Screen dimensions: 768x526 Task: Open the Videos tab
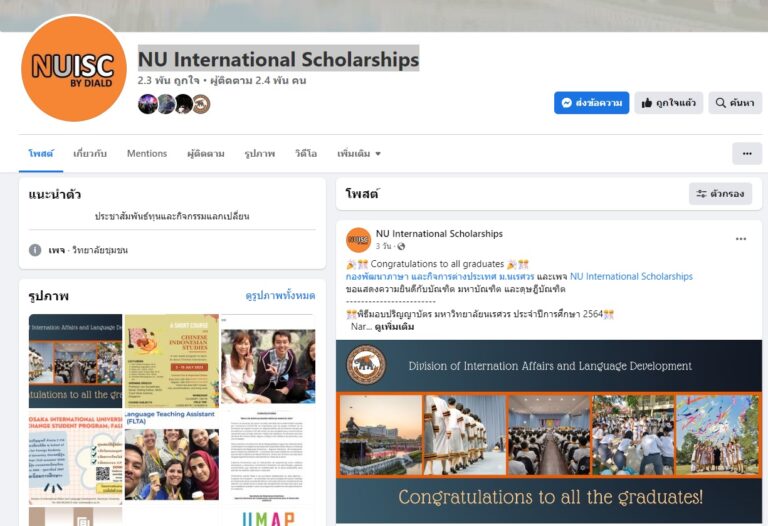point(306,153)
